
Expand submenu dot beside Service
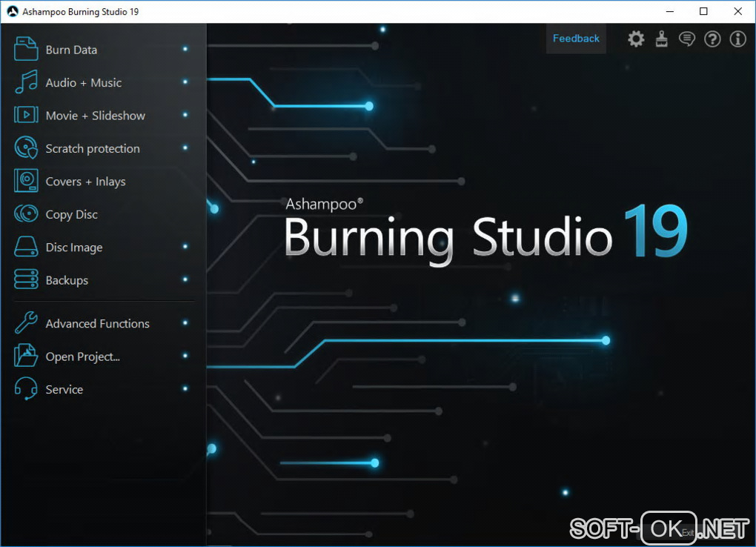click(185, 388)
